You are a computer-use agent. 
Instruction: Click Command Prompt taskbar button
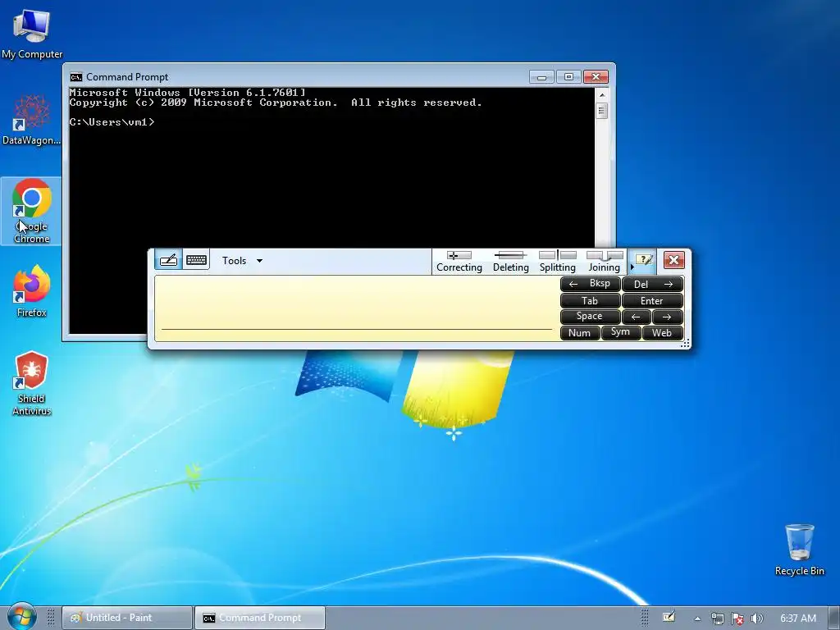[x=260, y=618]
